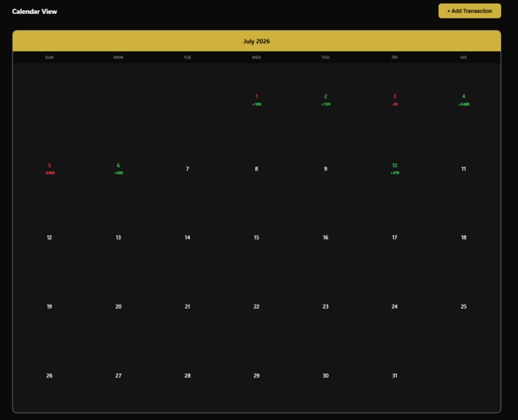Image resolution: width=518 pixels, height=420 pixels.
Task: Click the Add Transaction button
Action: pyautogui.click(x=470, y=11)
